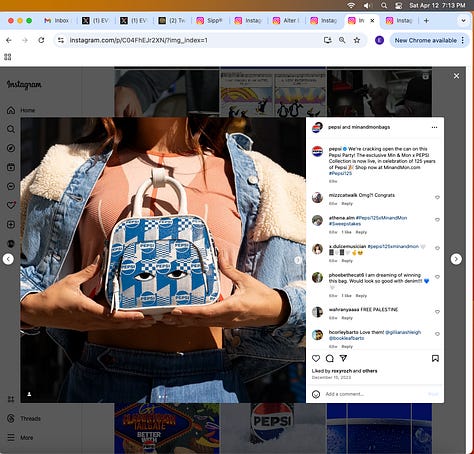This screenshot has height=454, width=474.
Task: Install app icon in address bar
Action: [x=328, y=40]
